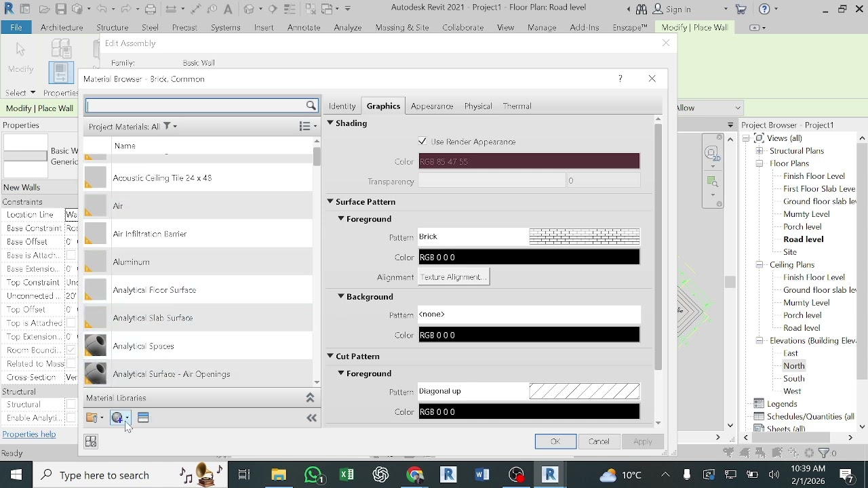This screenshot has height=488, width=868.
Task: Switch to the Identity tab
Action: [x=342, y=106]
